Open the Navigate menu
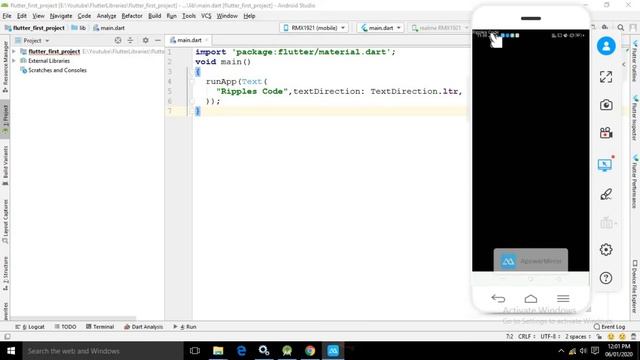Viewport: 640px width, 360px height. pos(61,16)
